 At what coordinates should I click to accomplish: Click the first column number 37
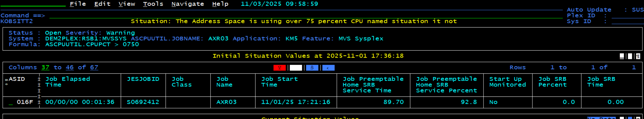pos(45,67)
